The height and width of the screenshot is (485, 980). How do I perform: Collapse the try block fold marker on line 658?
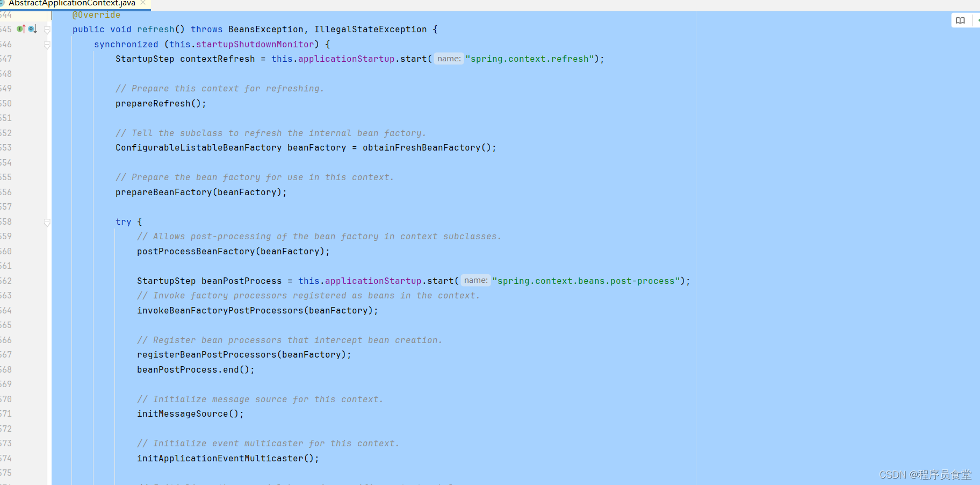47,222
